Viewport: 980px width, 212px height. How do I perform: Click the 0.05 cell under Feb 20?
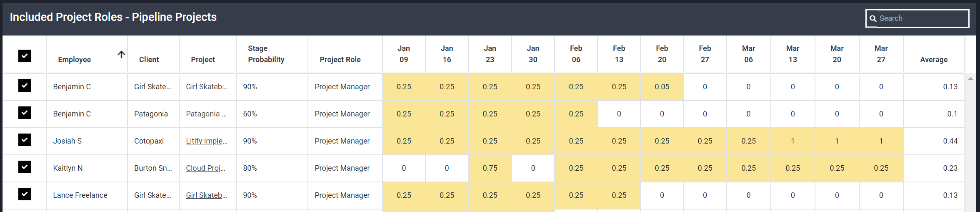[662, 87]
